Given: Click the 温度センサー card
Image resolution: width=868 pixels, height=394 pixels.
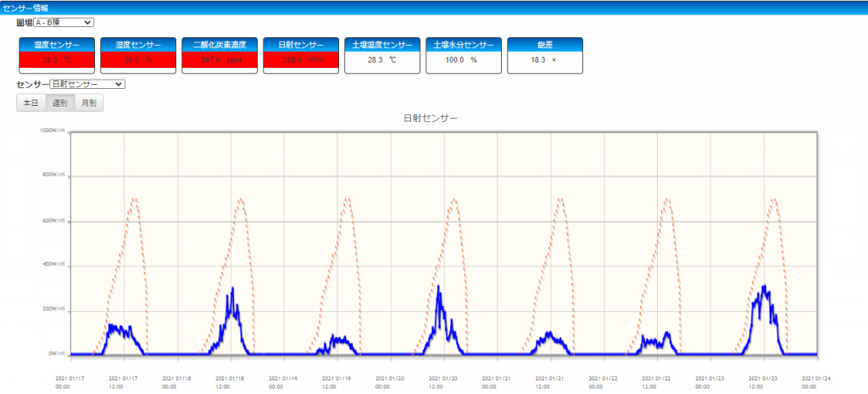Looking at the screenshot, I should [x=57, y=56].
